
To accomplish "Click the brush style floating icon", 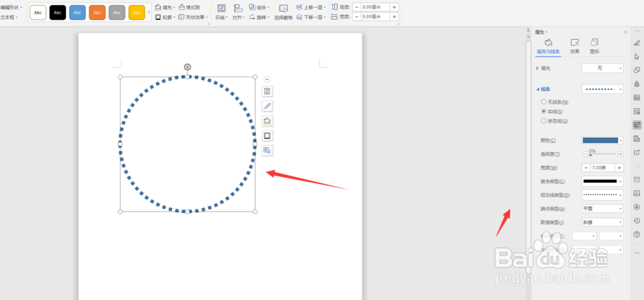I will [267, 106].
